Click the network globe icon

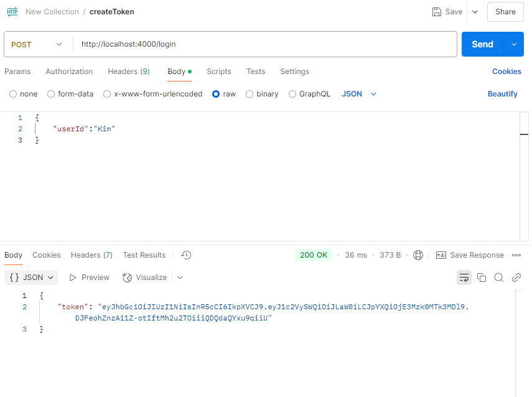[x=418, y=255]
